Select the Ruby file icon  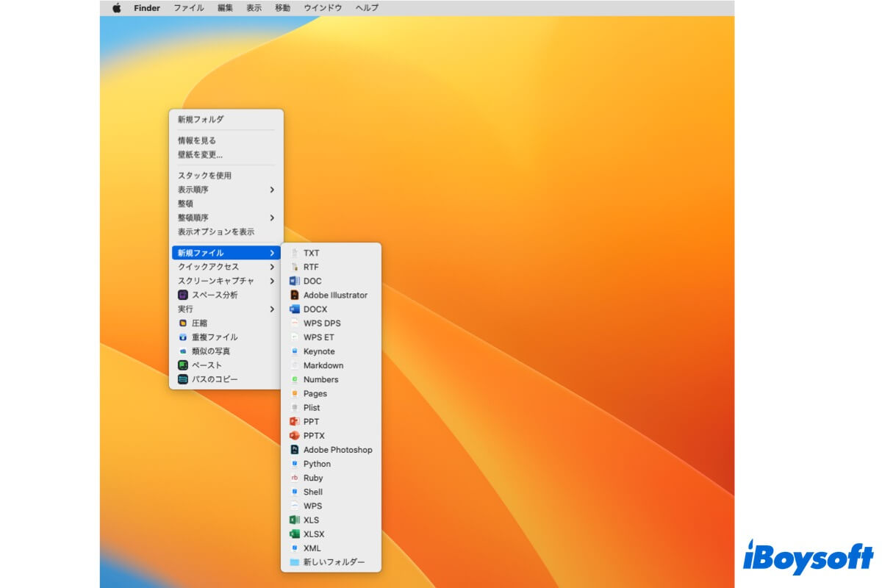coord(295,478)
